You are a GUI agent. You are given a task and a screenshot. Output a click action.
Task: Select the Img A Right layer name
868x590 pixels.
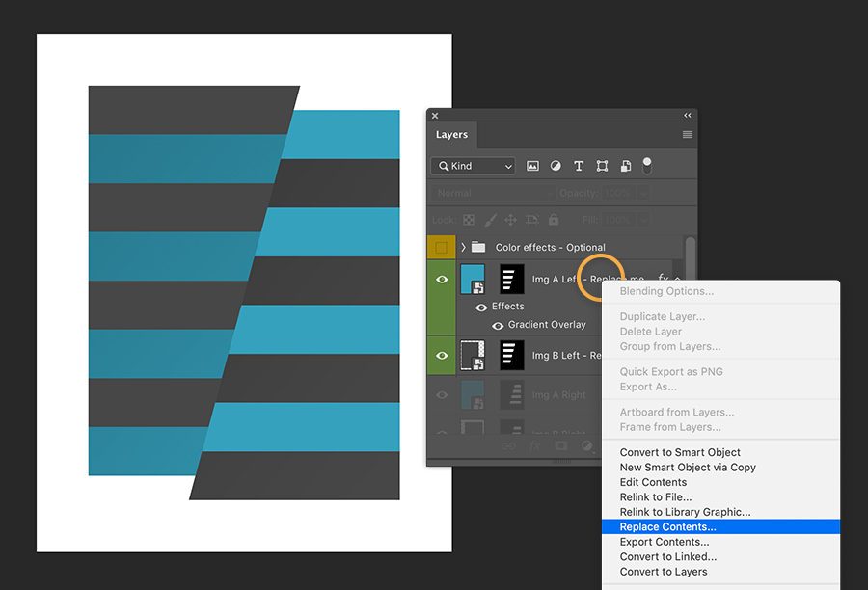[x=558, y=395]
